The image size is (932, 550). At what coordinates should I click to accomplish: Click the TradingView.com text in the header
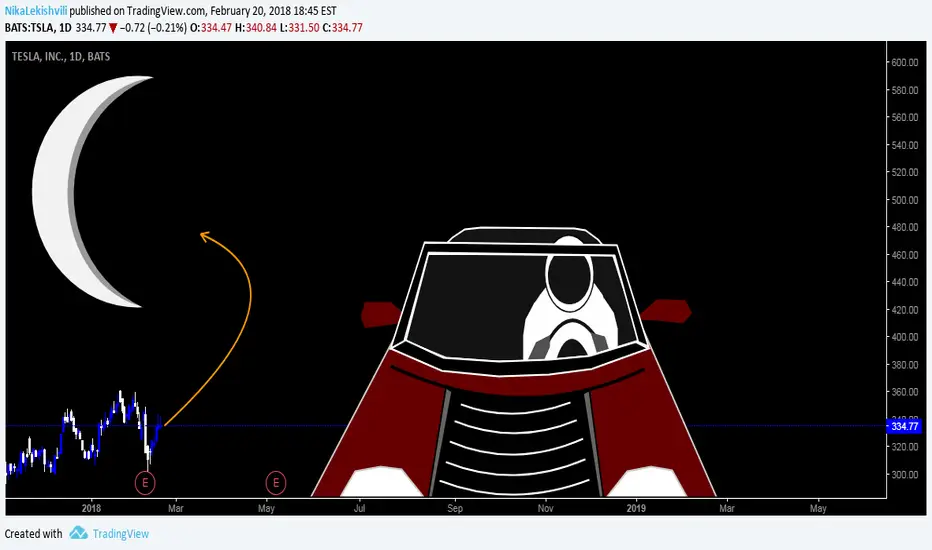(x=166, y=11)
